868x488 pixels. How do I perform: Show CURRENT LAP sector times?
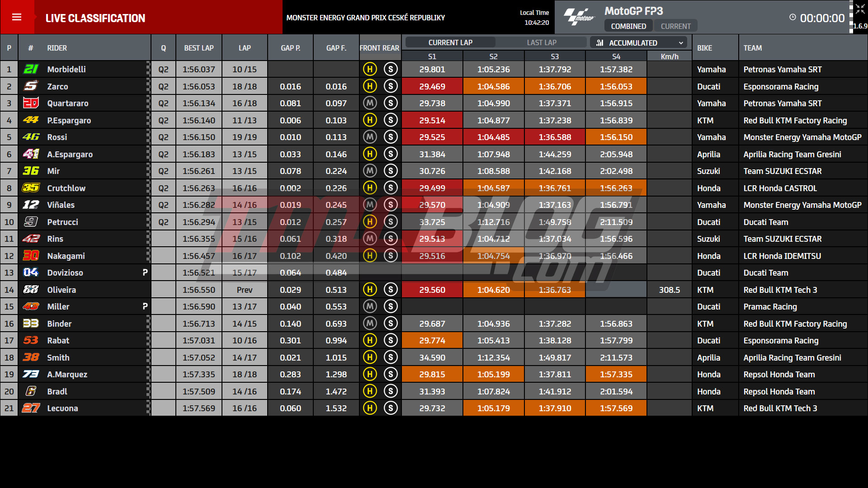coord(450,42)
